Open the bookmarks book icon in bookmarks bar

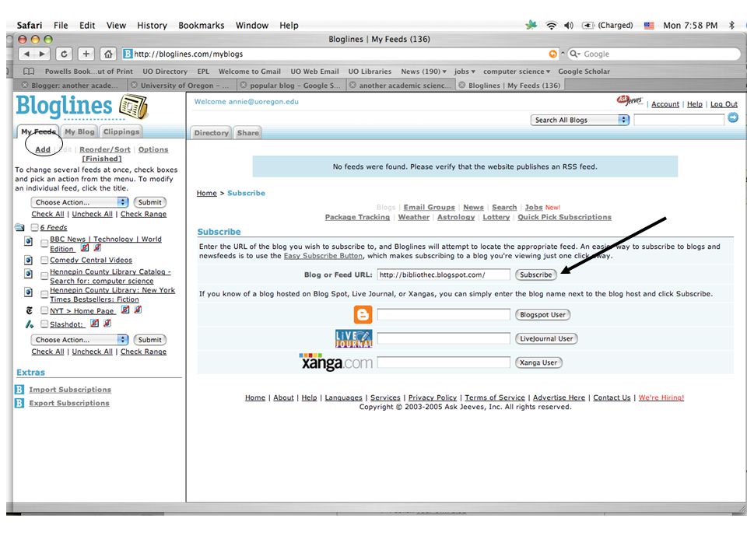(x=29, y=72)
